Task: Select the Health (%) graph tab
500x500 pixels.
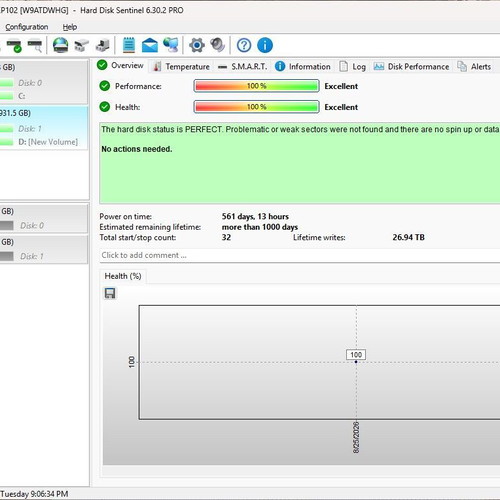Action: [123, 276]
